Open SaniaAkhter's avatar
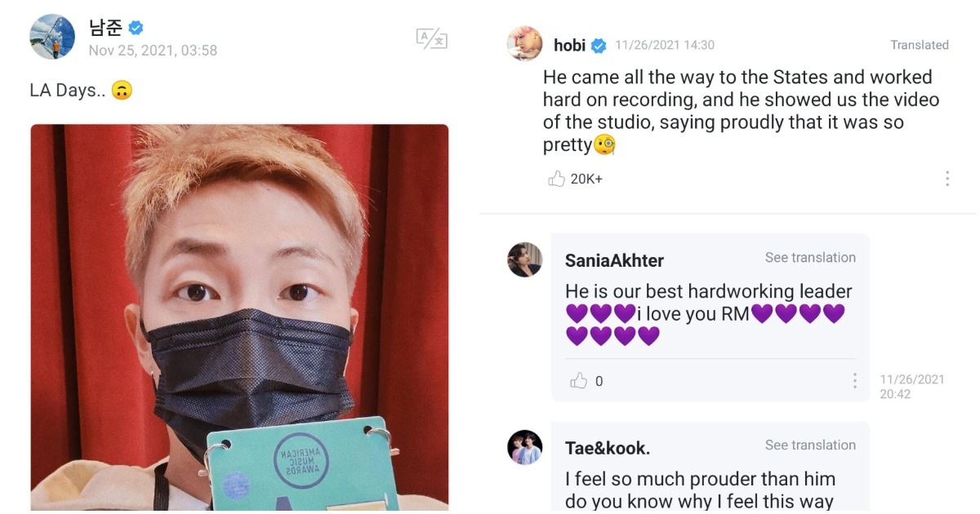980x514 pixels. (524, 259)
